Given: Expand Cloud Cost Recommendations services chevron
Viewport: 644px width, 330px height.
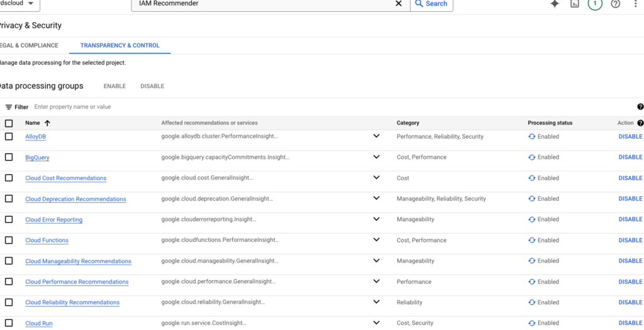Looking at the screenshot, I should click(376, 178).
